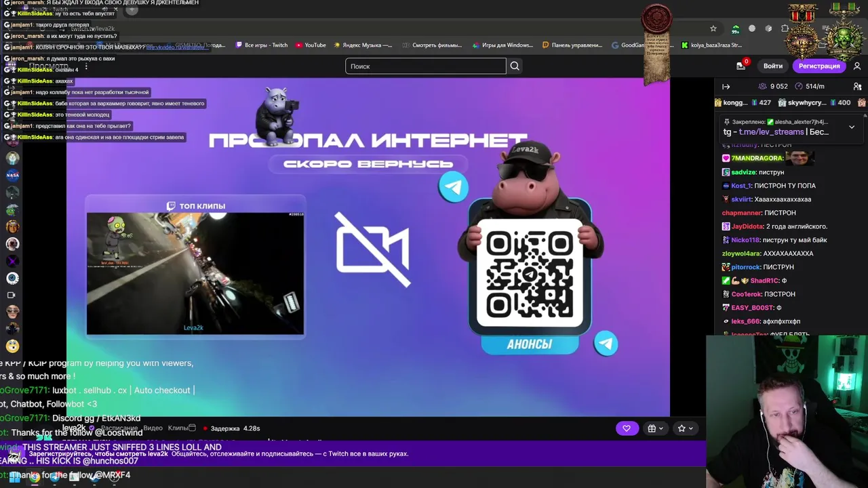Image resolution: width=868 pixels, height=488 pixels.
Task: Click chapmanner username in chat
Action: tap(741, 213)
